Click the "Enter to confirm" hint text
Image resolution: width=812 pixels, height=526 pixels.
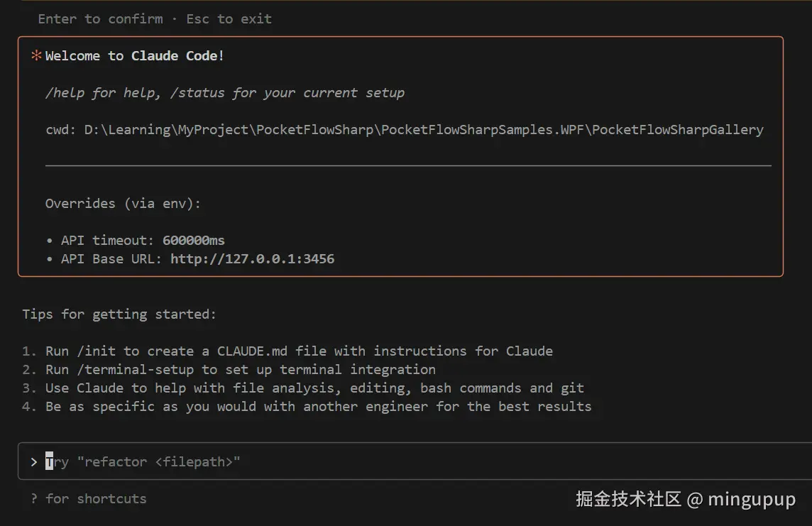click(x=100, y=19)
